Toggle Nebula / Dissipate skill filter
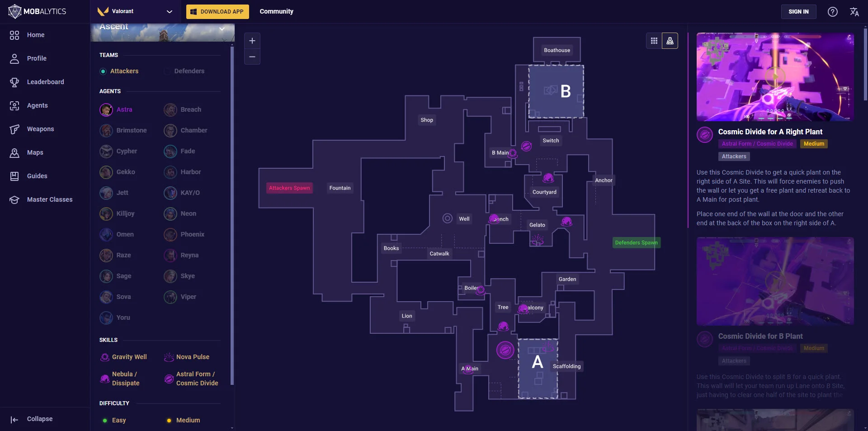 tap(120, 379)
